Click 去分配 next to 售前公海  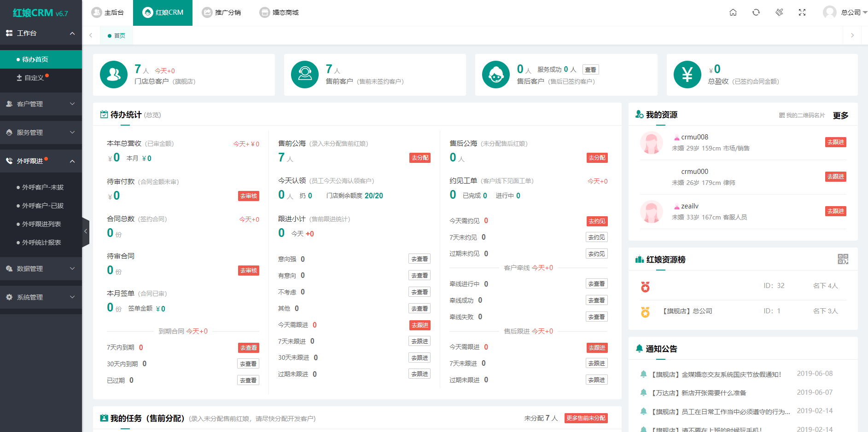[x=419, y=157]
